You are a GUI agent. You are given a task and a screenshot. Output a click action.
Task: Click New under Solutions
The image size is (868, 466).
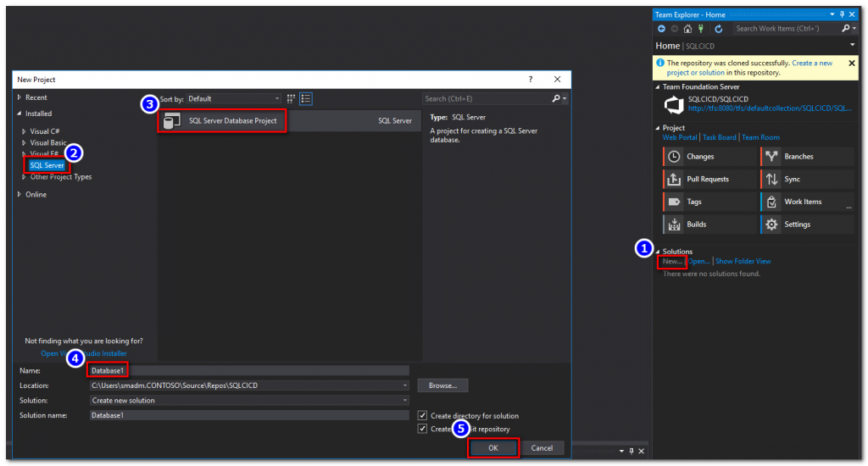[672, 261]
